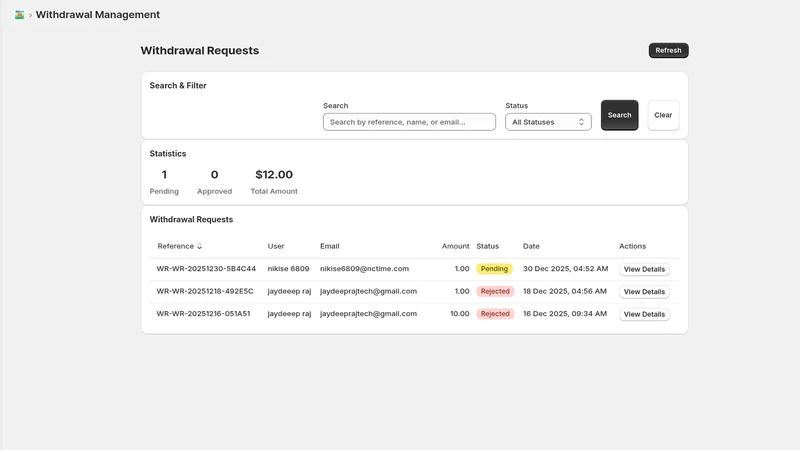This screenshot has width=800, height=450.
Task: Click date 18 Dec 2025, 04:56 AM
Action: pyautogui.click(x=565, y=291)
